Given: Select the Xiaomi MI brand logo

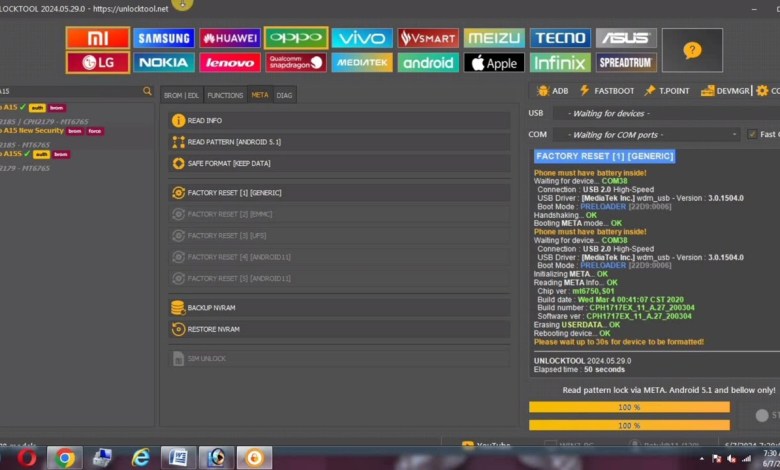Looking at the screenshot, I should click(x=97, y=38).
